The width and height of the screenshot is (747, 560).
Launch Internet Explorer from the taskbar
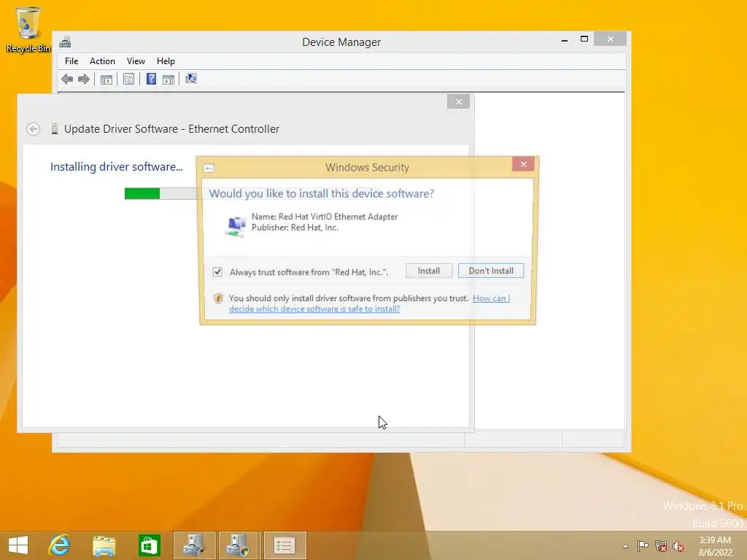point(60,545)
